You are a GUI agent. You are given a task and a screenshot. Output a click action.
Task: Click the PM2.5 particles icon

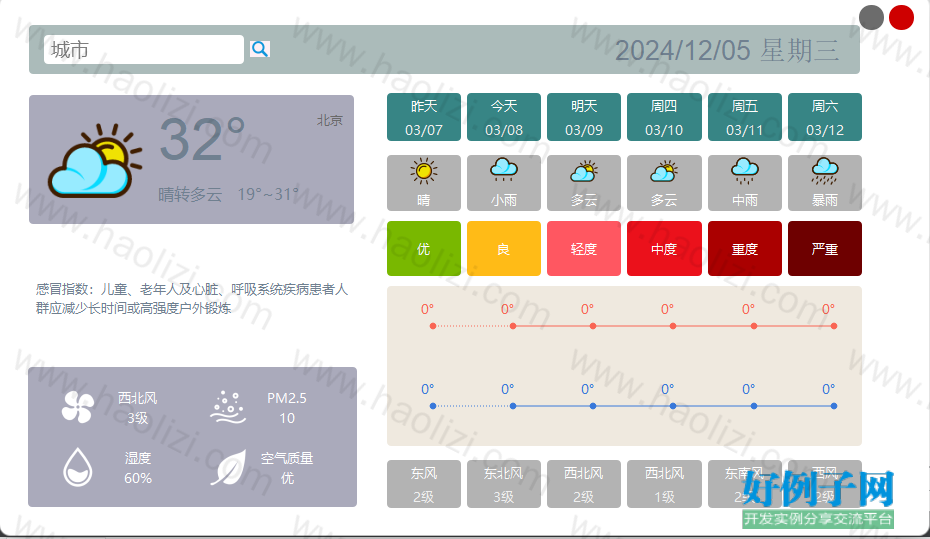(x=228, y=407)
